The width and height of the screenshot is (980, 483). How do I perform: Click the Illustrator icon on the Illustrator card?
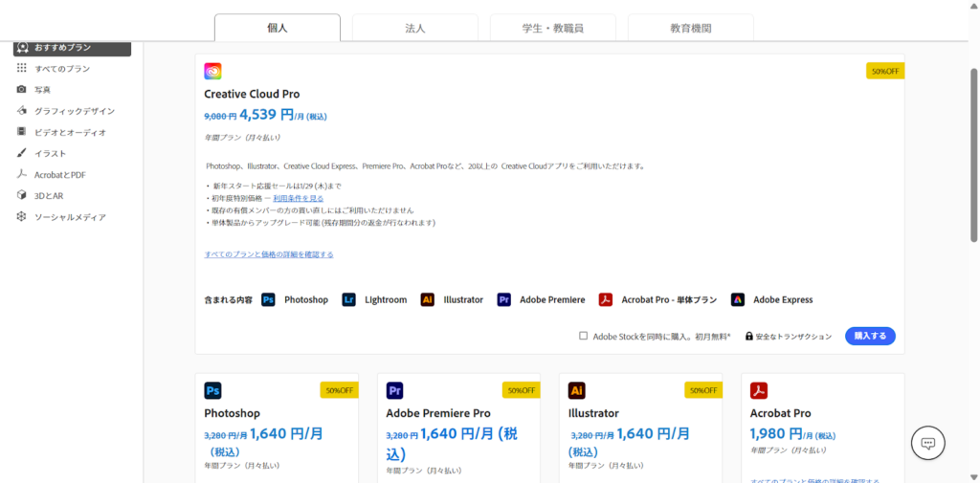coord(577,390)
